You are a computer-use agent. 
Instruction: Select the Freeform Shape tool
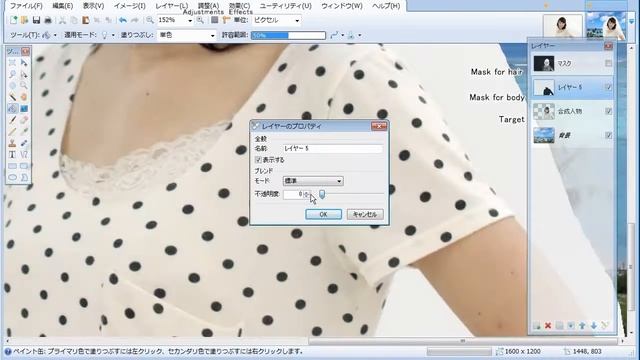point(24,177)
